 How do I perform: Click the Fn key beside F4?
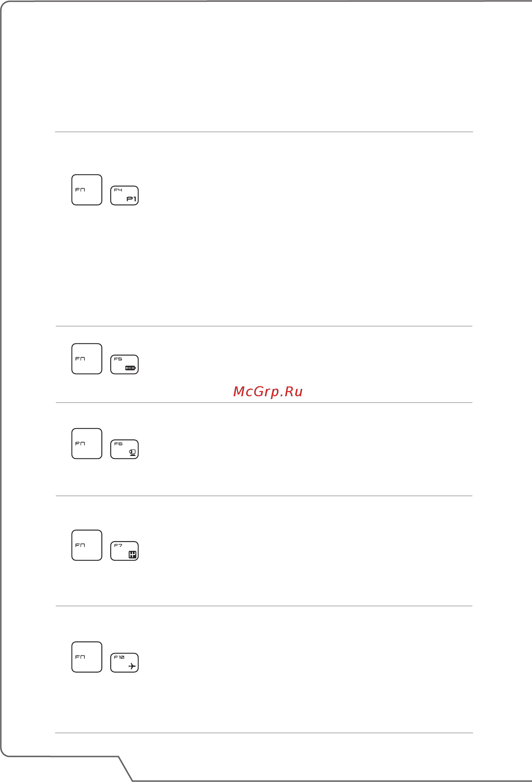coord(87,190)
